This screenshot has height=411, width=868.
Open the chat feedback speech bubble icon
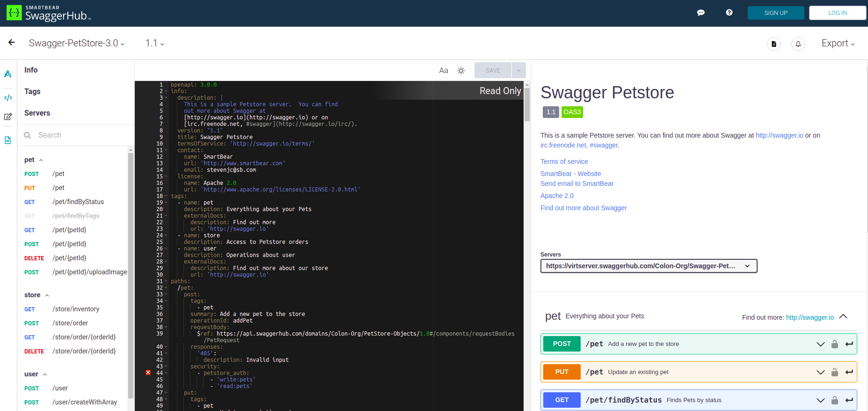click(700, 13)
